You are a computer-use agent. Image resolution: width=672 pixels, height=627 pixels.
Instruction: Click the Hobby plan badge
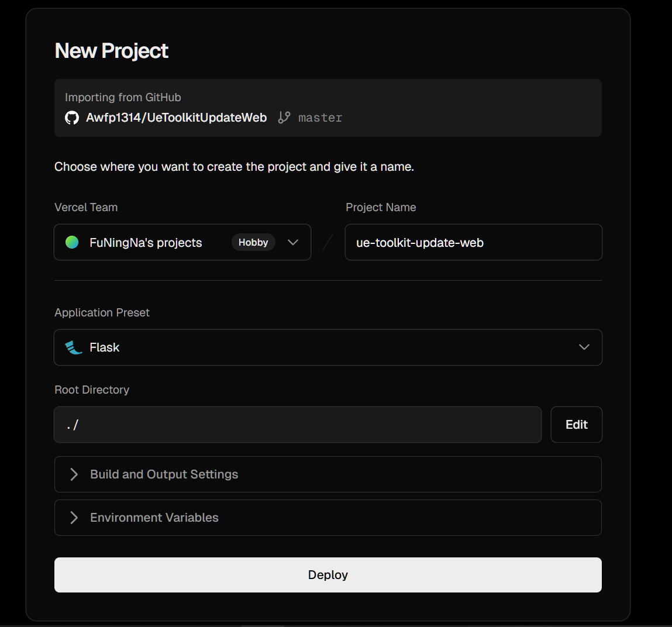click(253, 242)
